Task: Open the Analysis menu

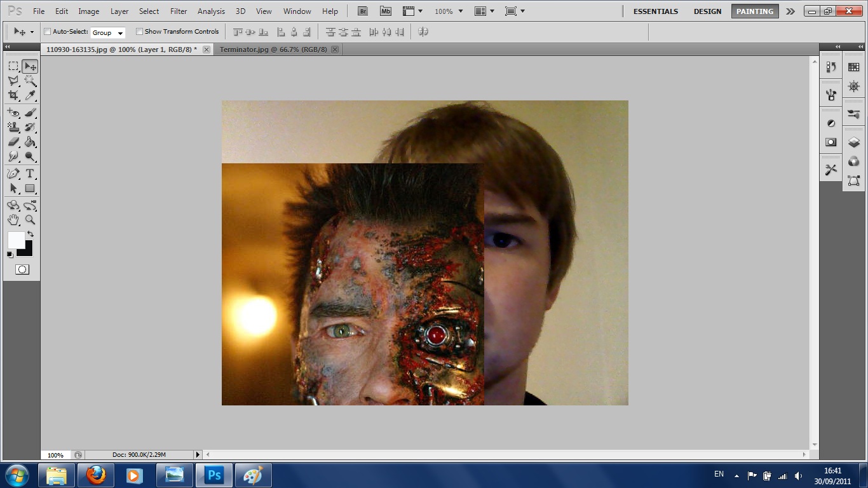Action: point(211,11)
